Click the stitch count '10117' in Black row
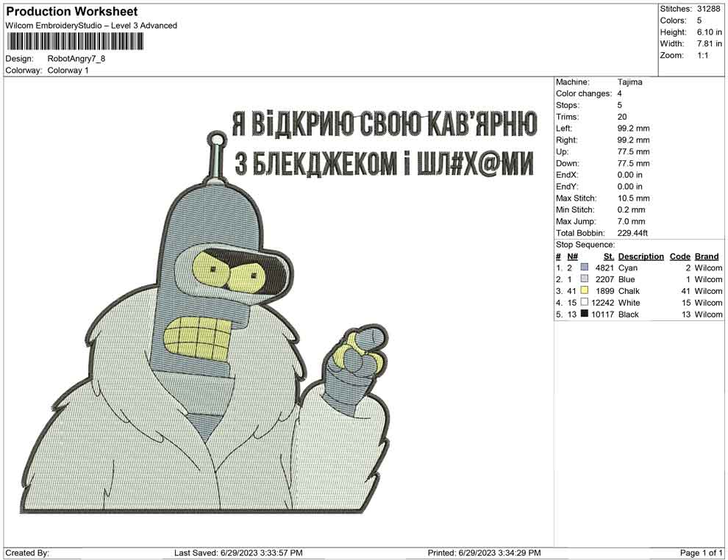 [x=602, y=314]
